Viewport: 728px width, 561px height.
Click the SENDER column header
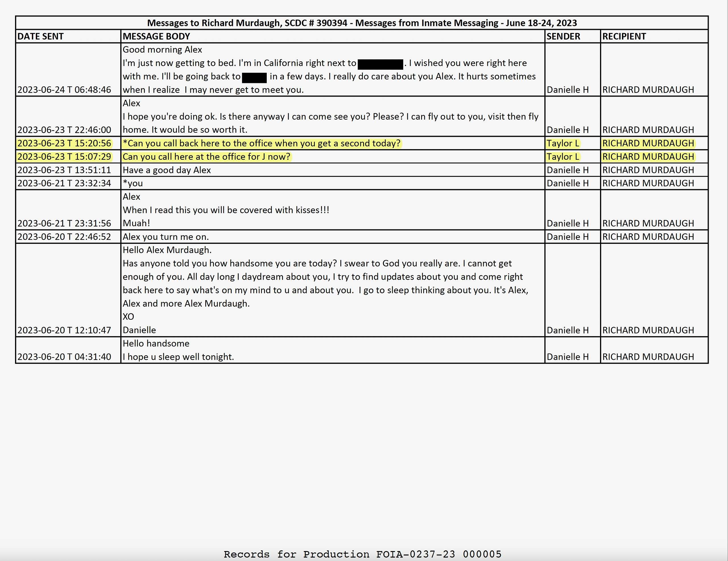pos(563,36)
